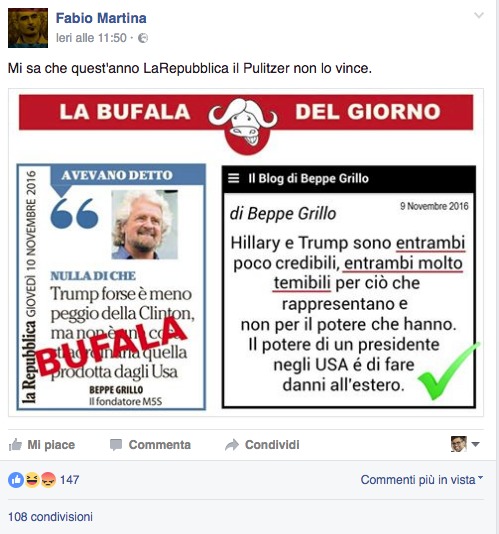Click the angry reaction icon

(48, 480)
